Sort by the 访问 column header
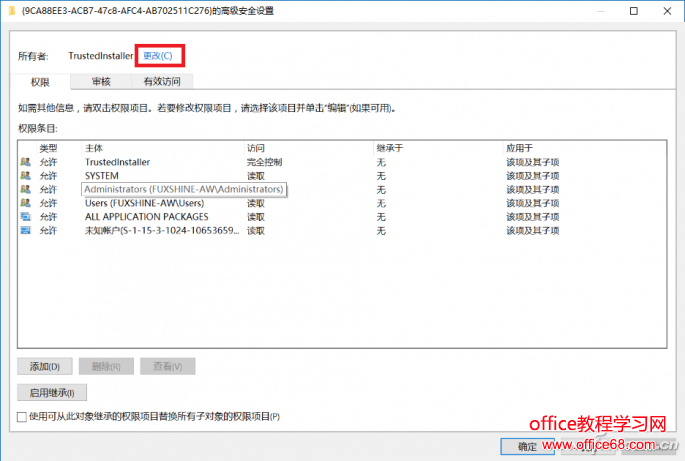 click(256, 148)
